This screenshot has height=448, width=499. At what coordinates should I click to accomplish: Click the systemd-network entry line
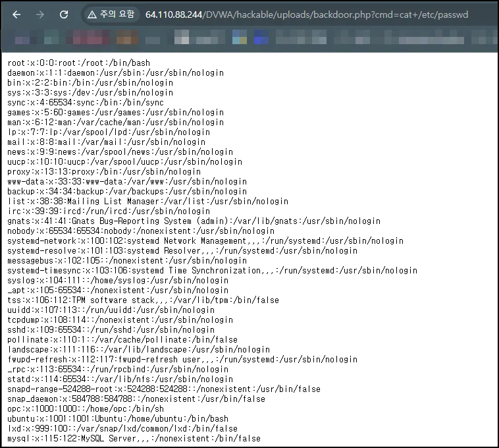pos(205,240)
